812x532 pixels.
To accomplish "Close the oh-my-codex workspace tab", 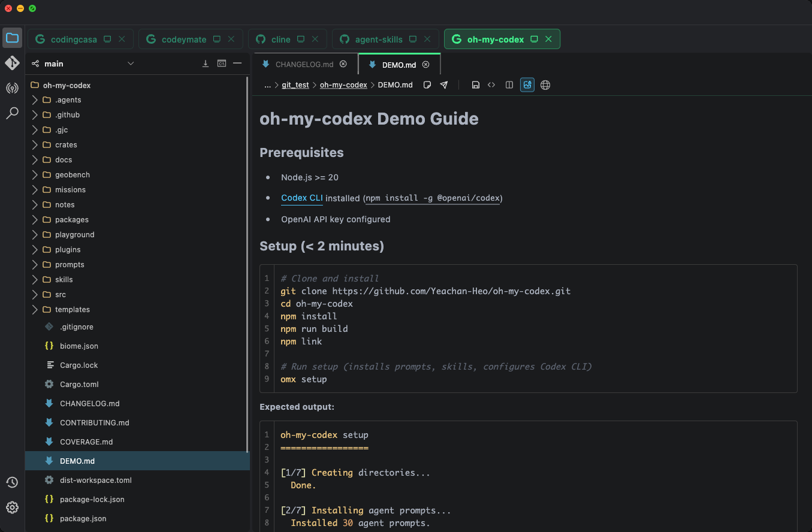I will pos(548,39).
